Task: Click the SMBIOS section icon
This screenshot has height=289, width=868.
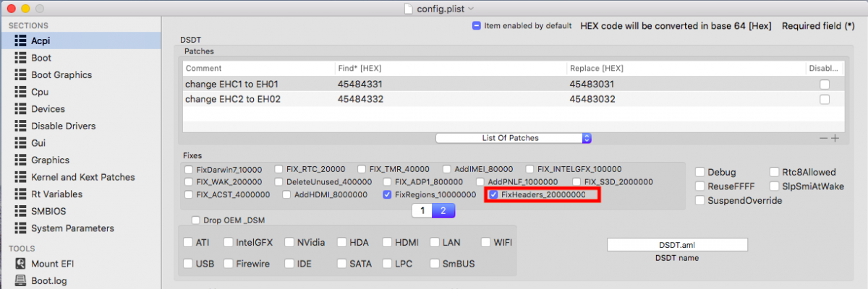Action: (x=20, y=211)
